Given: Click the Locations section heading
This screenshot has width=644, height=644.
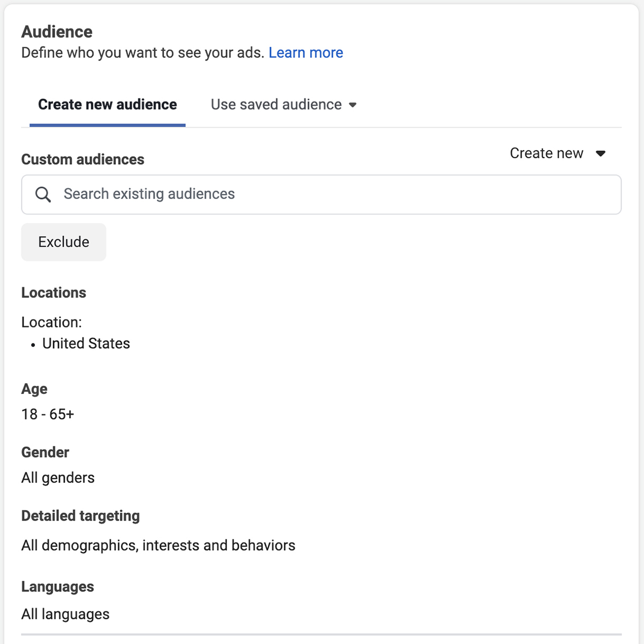Looking at the screenshot, I should (54, 292).
